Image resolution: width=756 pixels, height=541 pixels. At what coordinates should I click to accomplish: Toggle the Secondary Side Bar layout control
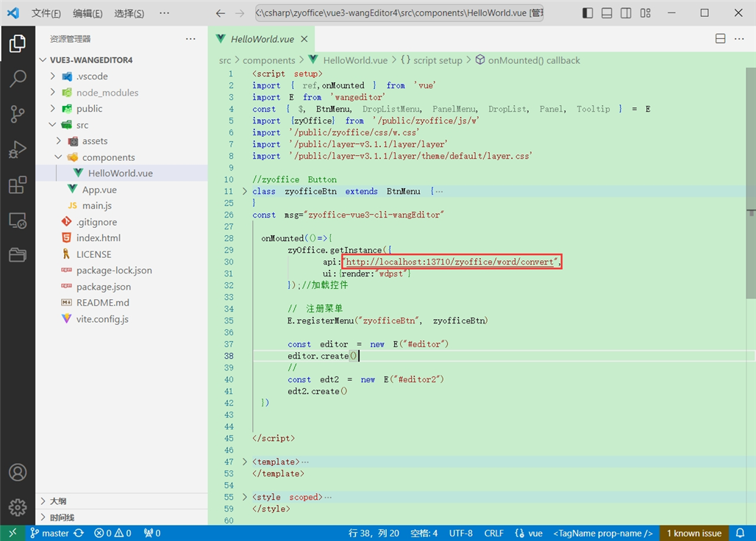coord(626,11)
